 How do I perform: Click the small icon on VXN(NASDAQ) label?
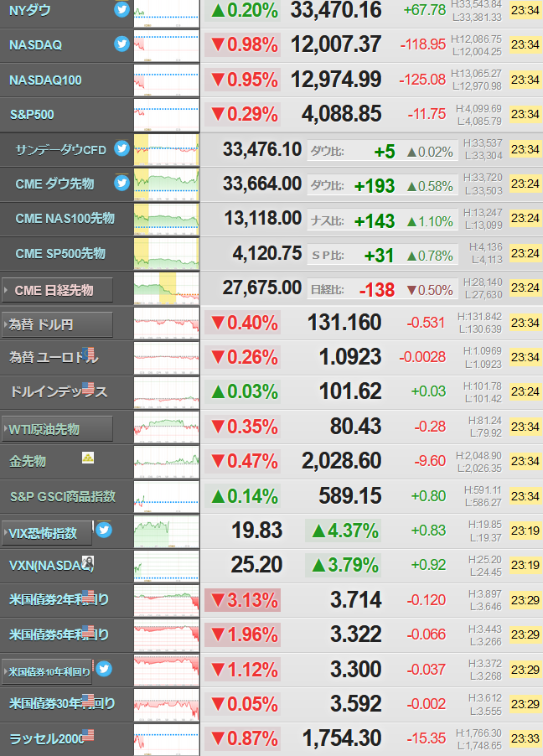tap(88, 562)
